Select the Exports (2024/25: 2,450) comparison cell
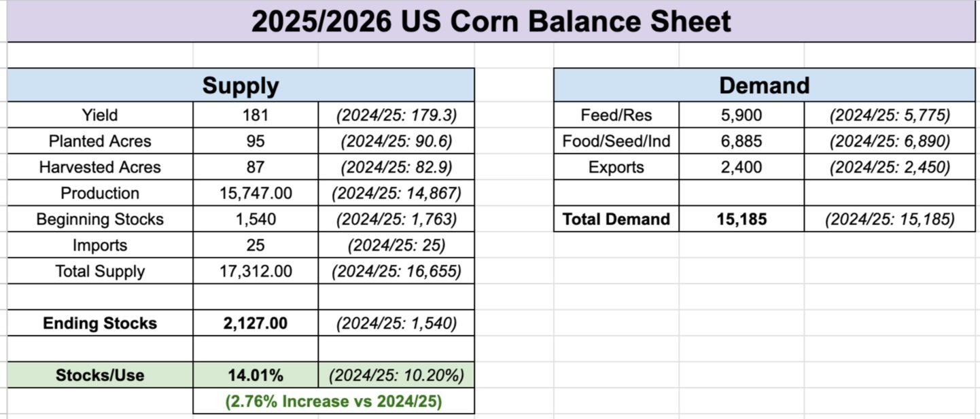980x419 pixels. coord(890,167)
